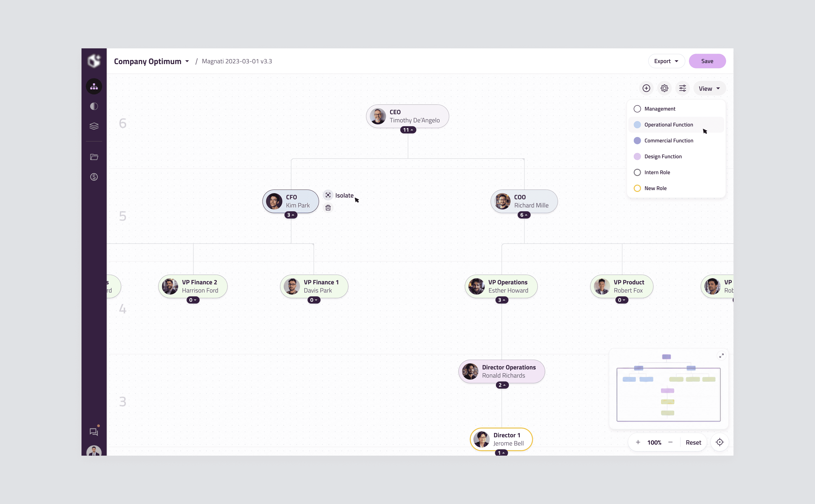Click the Commercial Function purple swatch
This screenshot has height=504, width=815.
pyautogui.click(x=637, y=141)
